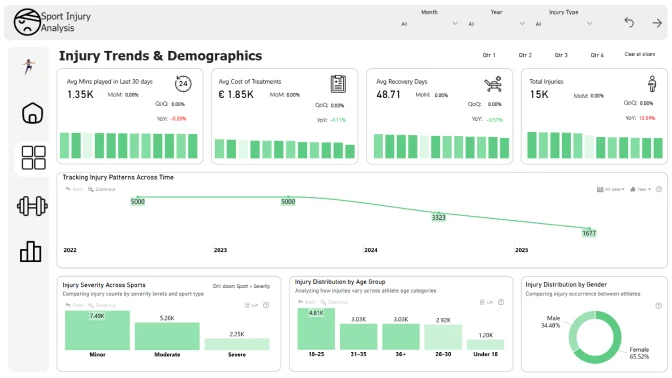The height and width of the screenshot is (378, 672).
Task: Toggle the Qtr 4 slicer
Action: pyautogui.click(x=597, y=55)
